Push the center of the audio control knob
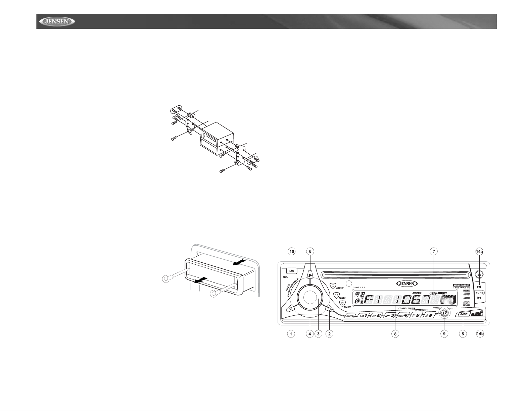This screenshot has width=532, height=411. 309,298
